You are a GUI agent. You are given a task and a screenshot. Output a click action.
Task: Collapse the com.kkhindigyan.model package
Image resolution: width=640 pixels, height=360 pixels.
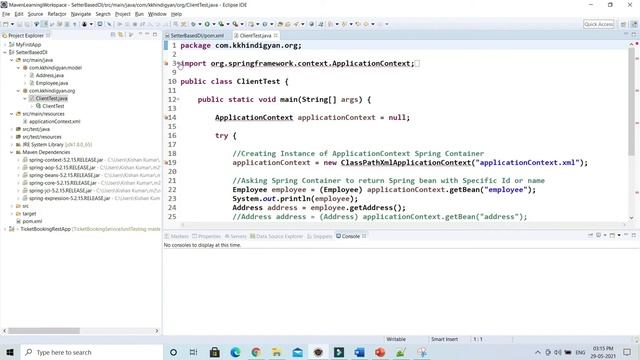(18, 68)
